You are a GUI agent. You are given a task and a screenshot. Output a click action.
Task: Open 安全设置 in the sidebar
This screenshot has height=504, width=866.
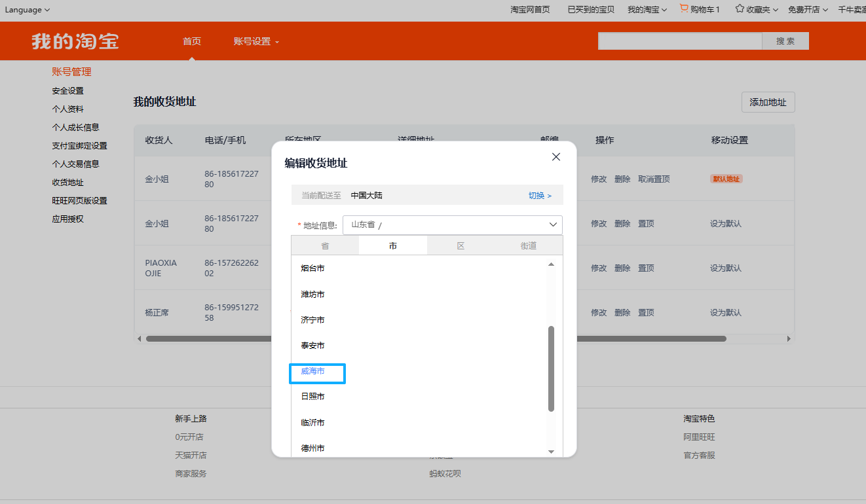point(68,91)
